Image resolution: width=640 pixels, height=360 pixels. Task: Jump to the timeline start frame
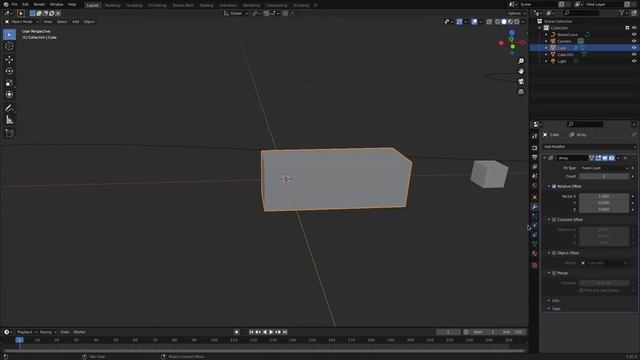(x=251, y=332)
